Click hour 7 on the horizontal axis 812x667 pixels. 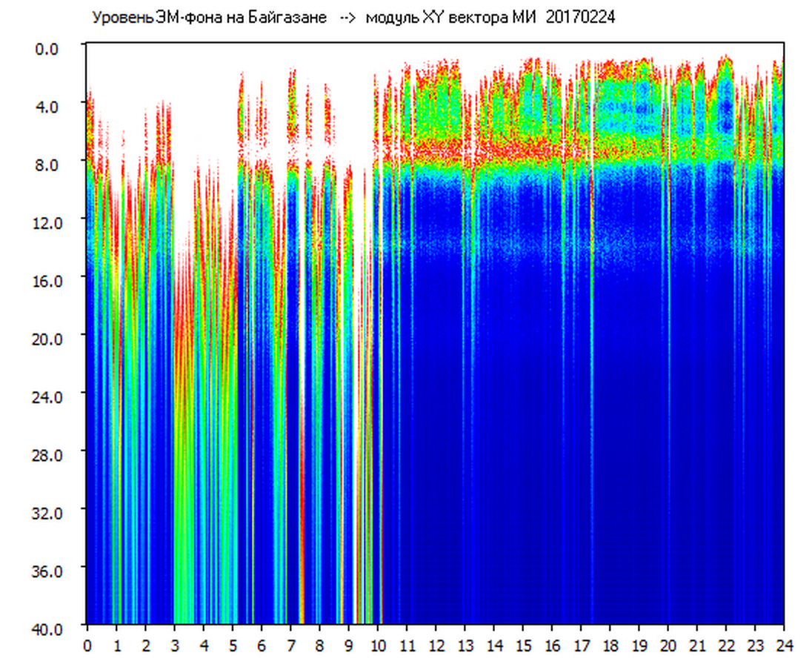point(290,645)
